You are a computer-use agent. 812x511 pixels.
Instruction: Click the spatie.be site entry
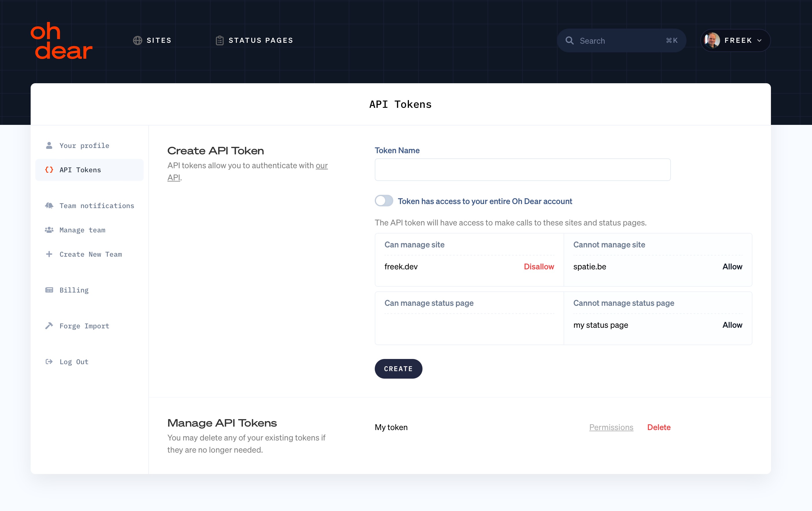[x=589, y=266]
